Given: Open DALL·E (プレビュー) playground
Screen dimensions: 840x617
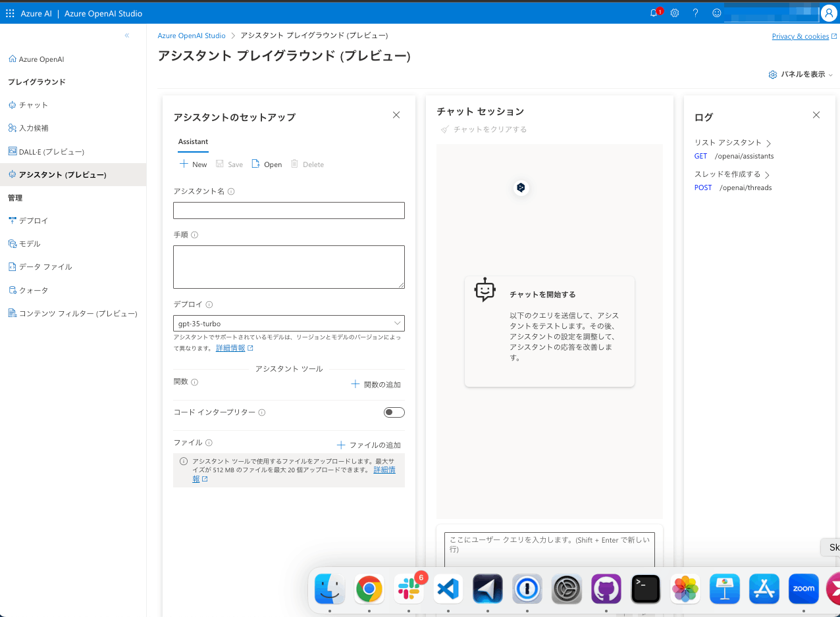Looking at the screenshot, I should 46,152.
